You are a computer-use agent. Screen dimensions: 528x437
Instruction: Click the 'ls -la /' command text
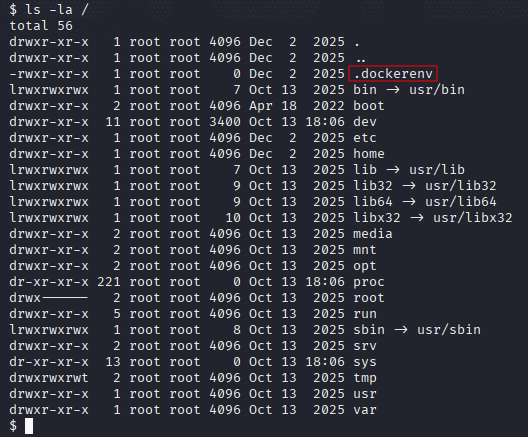click(57, 10)
